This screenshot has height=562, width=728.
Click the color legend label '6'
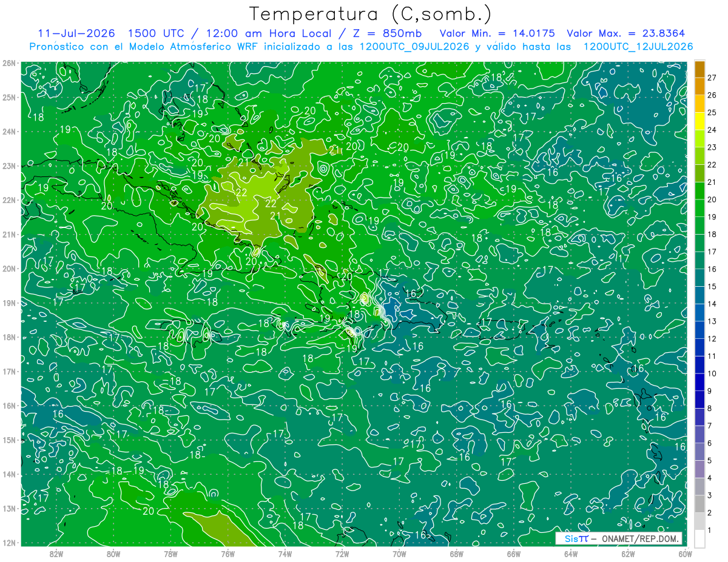(x=710, y=443)
